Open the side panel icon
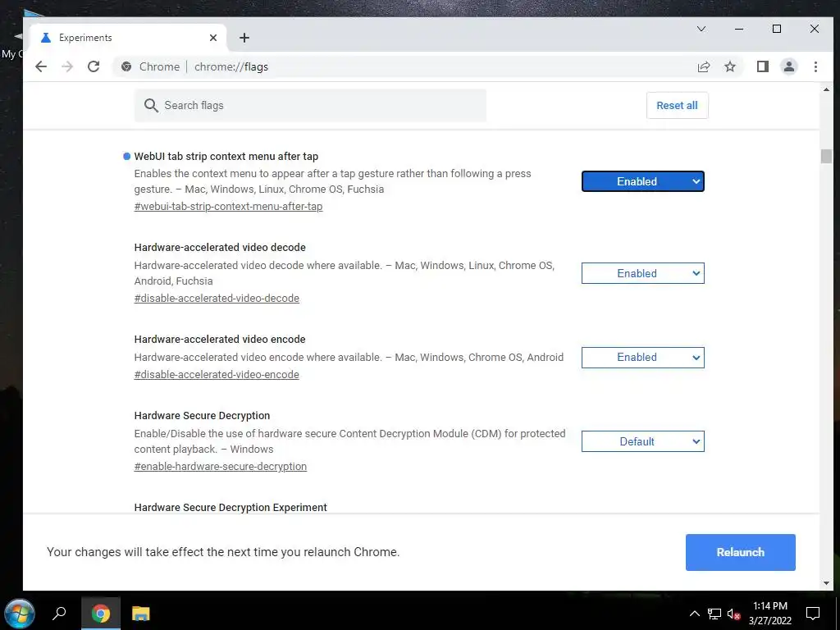Viewport: 840px width, 630px height. point(763,66)
